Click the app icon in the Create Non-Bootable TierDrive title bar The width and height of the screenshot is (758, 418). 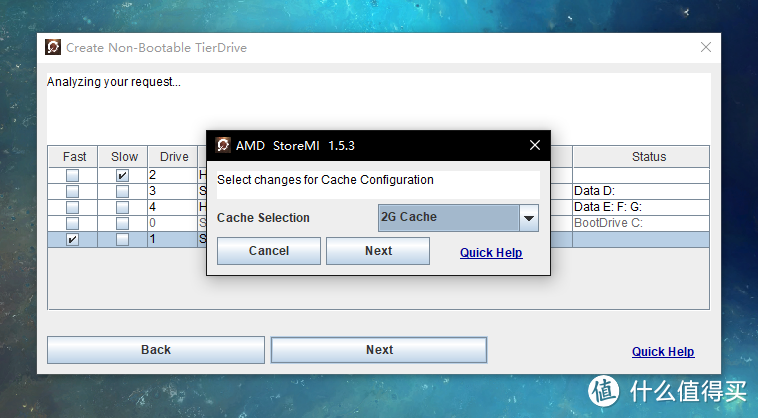pos(53,47)
